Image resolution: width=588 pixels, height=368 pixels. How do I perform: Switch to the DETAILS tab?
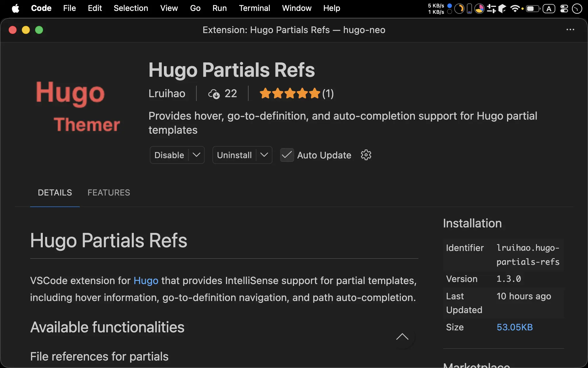(x=55, y=193)
